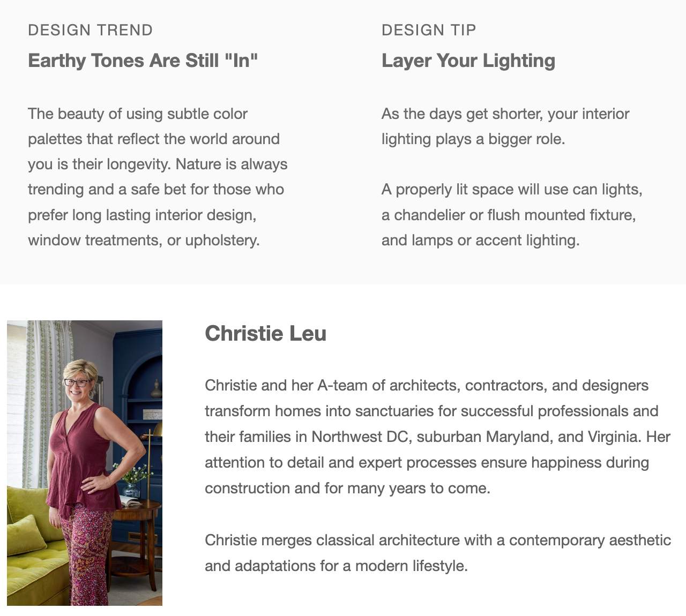Click the 'Christie Leu' name heading
686x616 pixels.
(265, 334)
